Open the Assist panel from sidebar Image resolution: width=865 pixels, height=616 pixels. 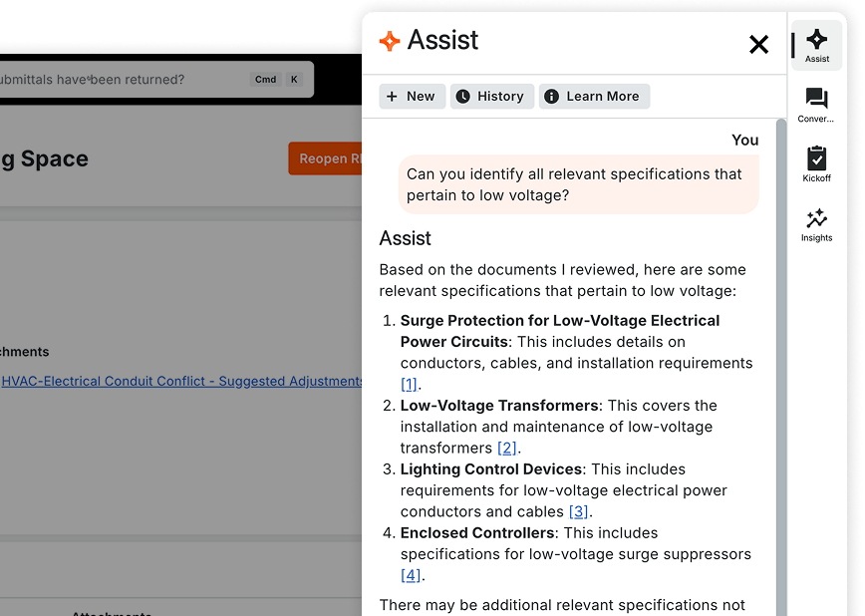point(816,46)
